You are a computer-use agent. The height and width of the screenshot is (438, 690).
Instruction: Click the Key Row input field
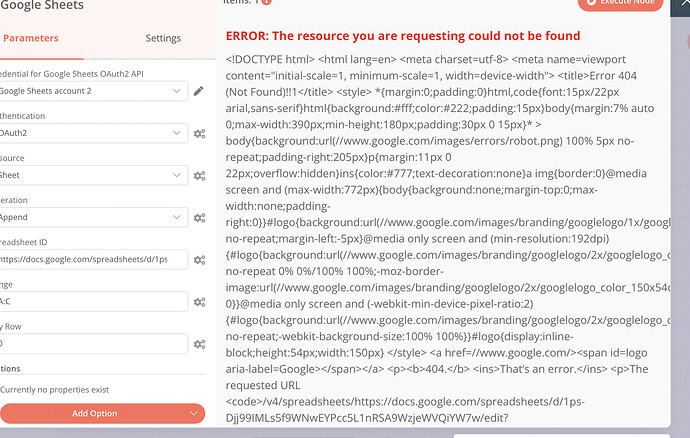94,343
